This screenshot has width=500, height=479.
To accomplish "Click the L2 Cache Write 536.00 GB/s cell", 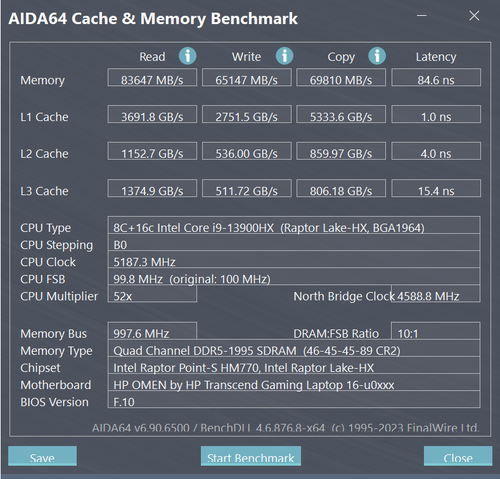I will [247, 151].
